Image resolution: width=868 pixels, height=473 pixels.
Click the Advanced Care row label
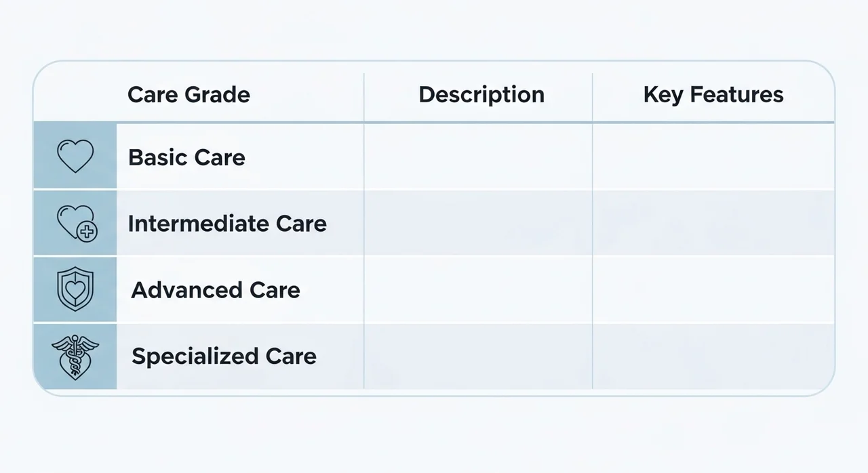(x=216, y=290)
